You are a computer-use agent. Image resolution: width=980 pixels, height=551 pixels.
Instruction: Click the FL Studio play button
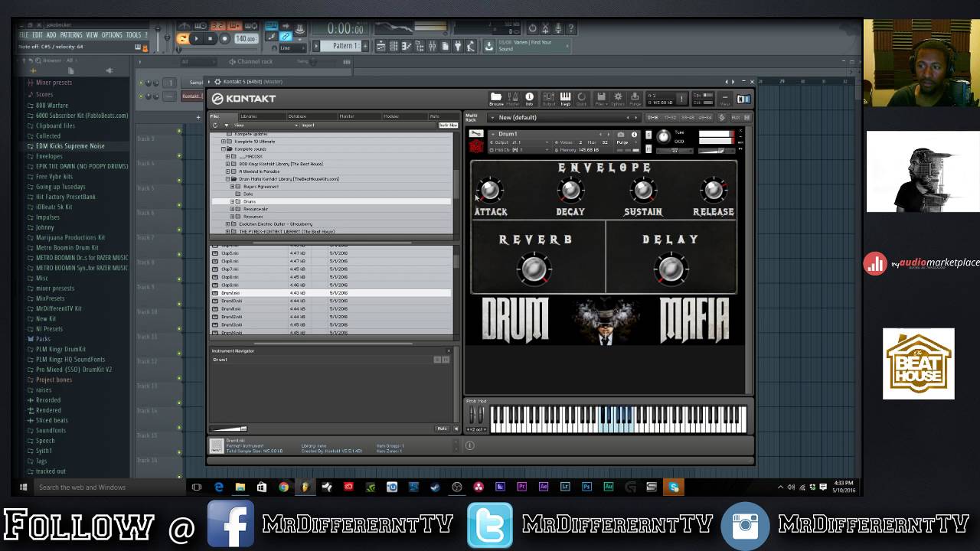click(x=196, y=38)
